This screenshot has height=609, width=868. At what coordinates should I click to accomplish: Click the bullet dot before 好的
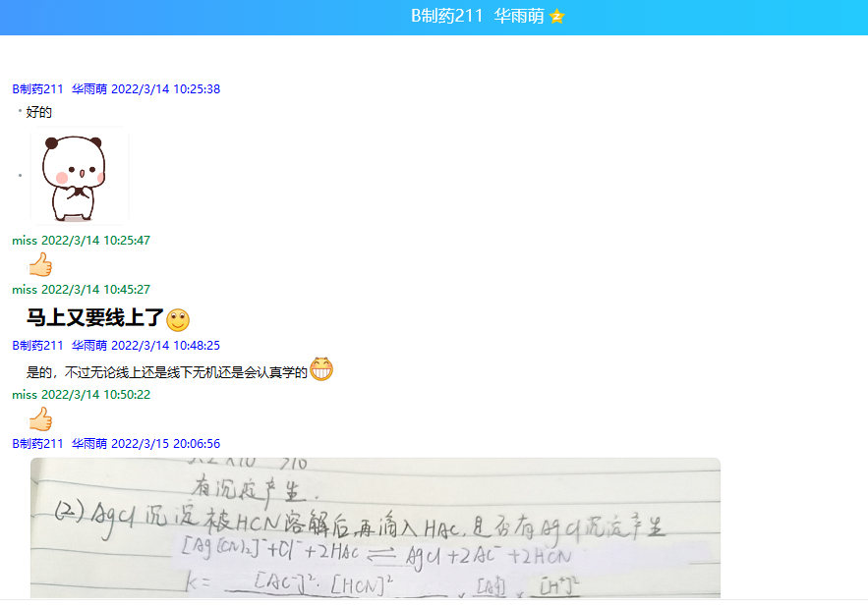click(20, 112)
